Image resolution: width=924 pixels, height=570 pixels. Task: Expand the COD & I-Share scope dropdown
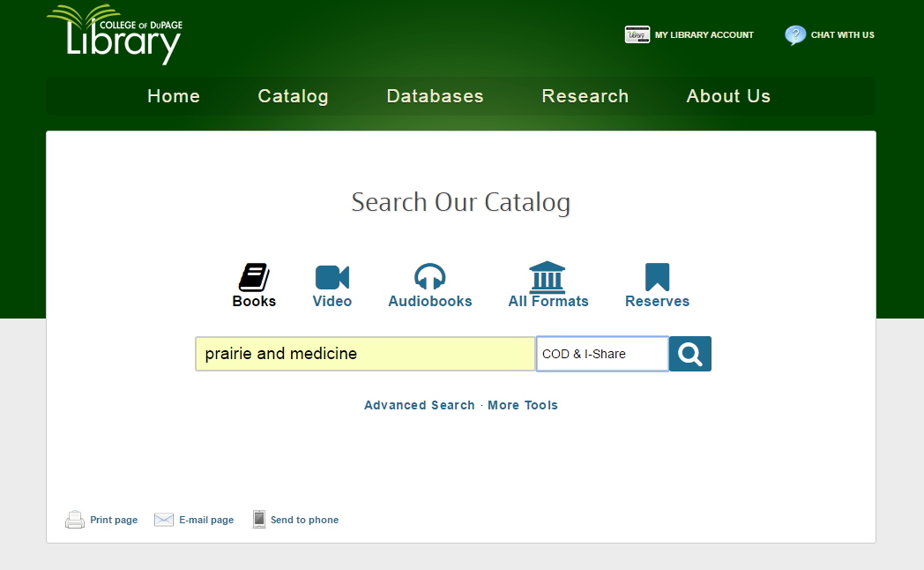pos(602,354)
